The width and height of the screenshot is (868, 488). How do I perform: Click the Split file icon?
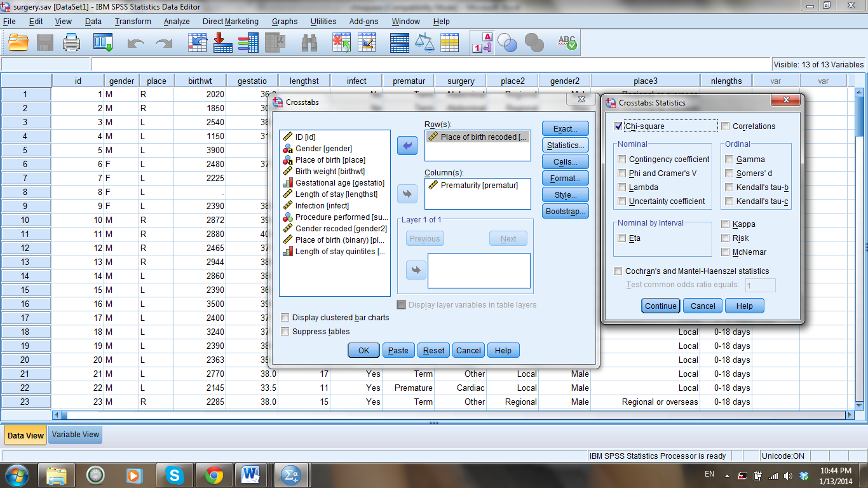(399, 43)
